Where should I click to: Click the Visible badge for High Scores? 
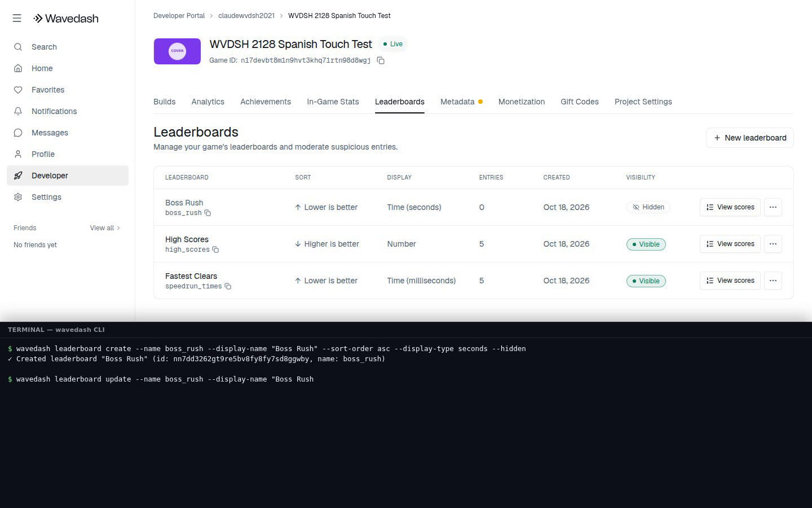point(646,244)
